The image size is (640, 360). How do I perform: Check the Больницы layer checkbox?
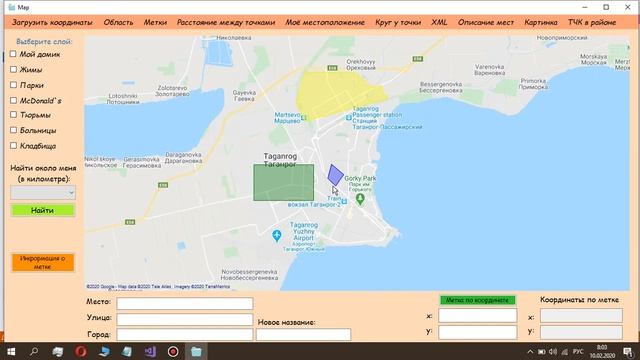coord(13,130)
